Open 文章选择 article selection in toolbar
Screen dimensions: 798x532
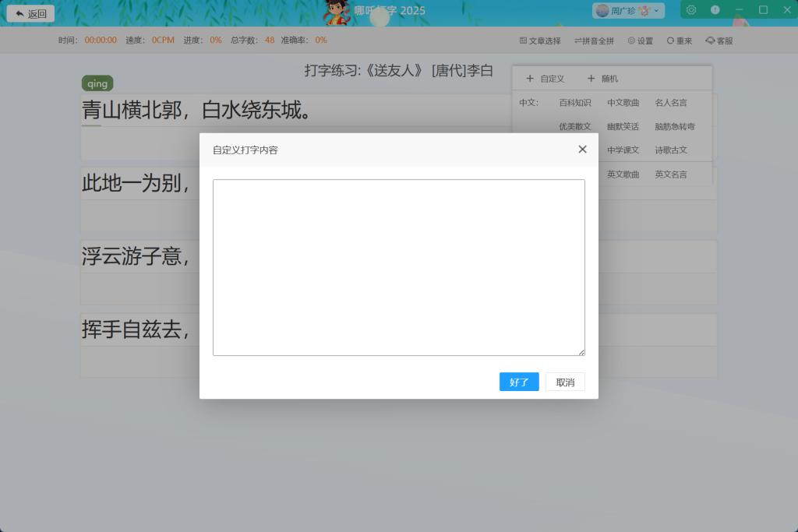click(540, 41)
